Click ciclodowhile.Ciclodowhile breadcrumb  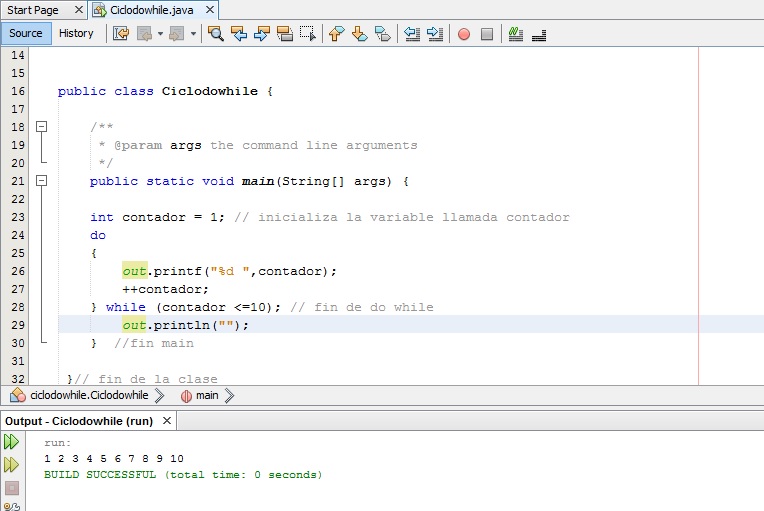coord(88,395)
